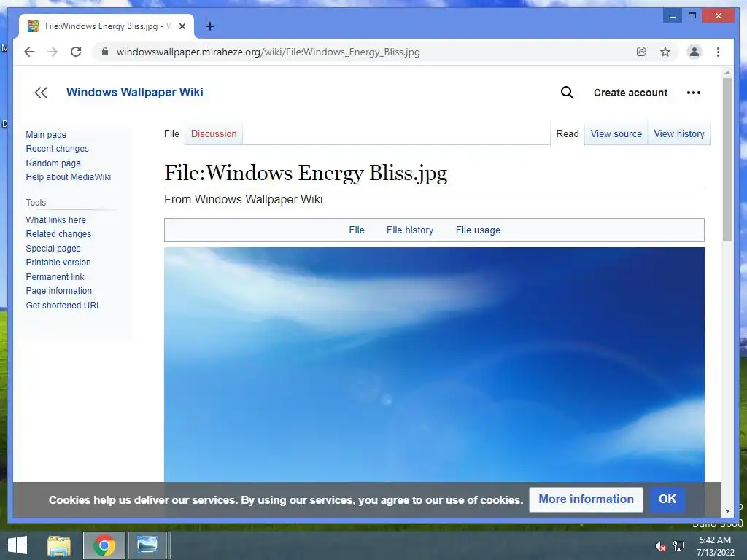This screenshot has width=747, height=560.
Task: Open the taskbar clock showing 5:42 AM
Action: pyautogui.click(x=715, y=545)
